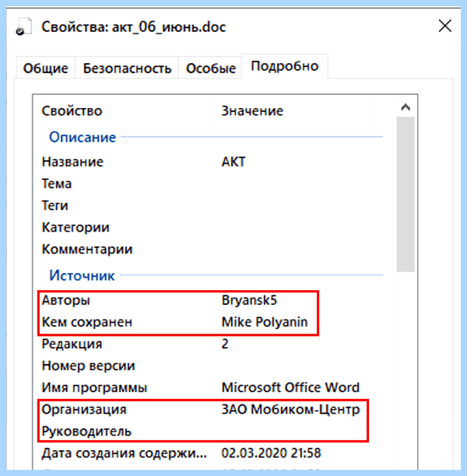Collapse the Описание group header
The height and width of the screenshot is (476, 467).
pyautogui.click(x=83, y=137)
